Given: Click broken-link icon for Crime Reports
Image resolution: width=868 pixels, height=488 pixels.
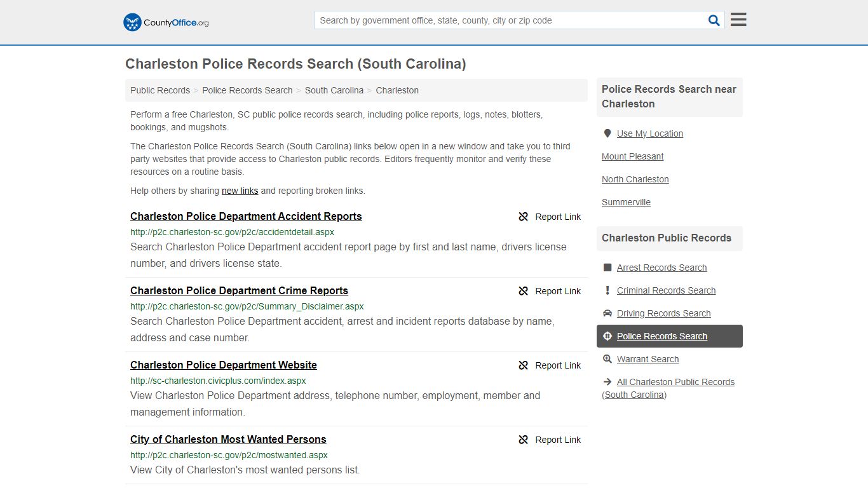Looking at the screenshot, I should tap(524, 291).
